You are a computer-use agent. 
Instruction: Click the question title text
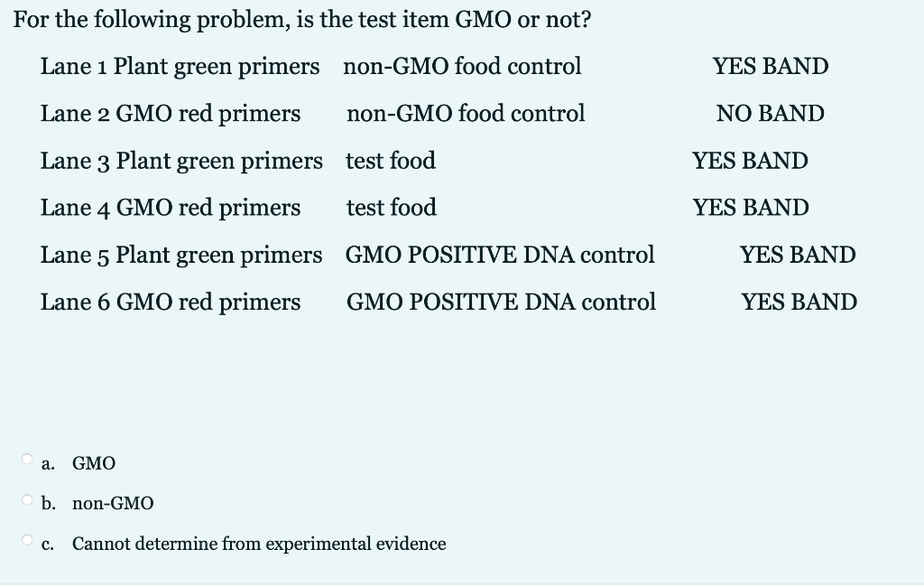(302, 19)
